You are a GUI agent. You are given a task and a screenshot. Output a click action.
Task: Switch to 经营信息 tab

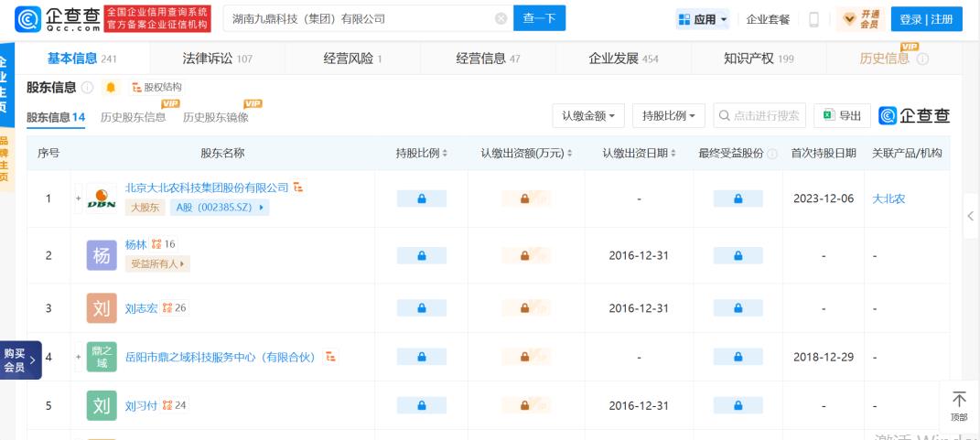488,59
